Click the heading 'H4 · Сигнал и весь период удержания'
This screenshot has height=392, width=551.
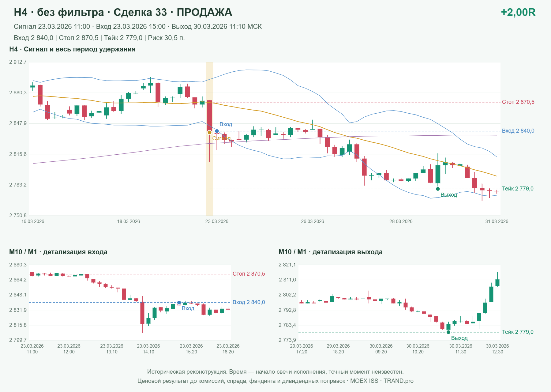72,49
